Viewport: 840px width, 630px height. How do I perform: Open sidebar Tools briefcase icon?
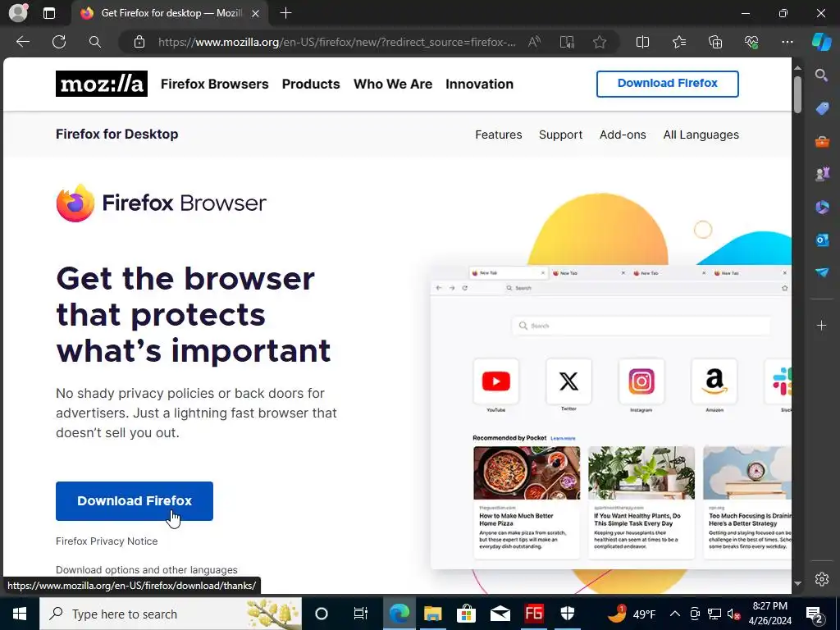[822, 141]
